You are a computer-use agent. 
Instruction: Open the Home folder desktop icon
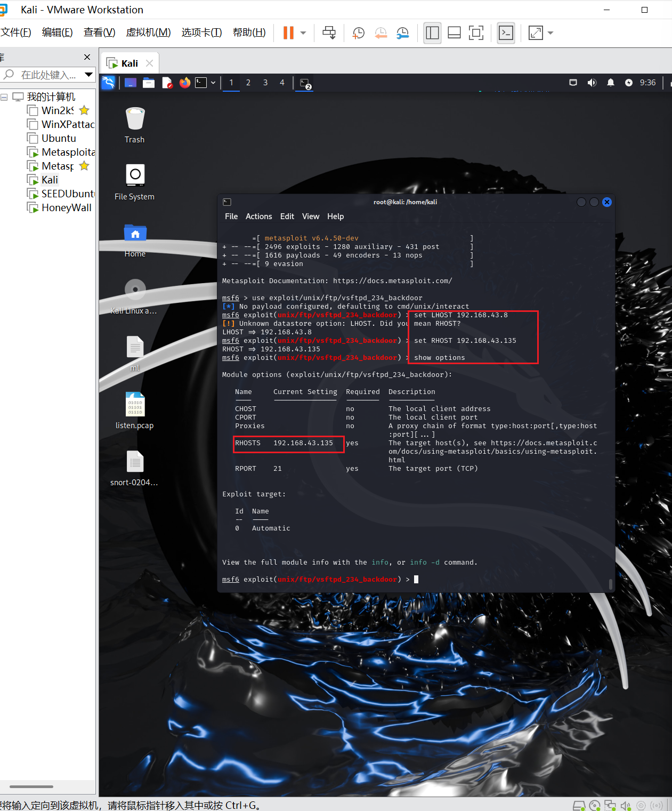click(135, 240)
